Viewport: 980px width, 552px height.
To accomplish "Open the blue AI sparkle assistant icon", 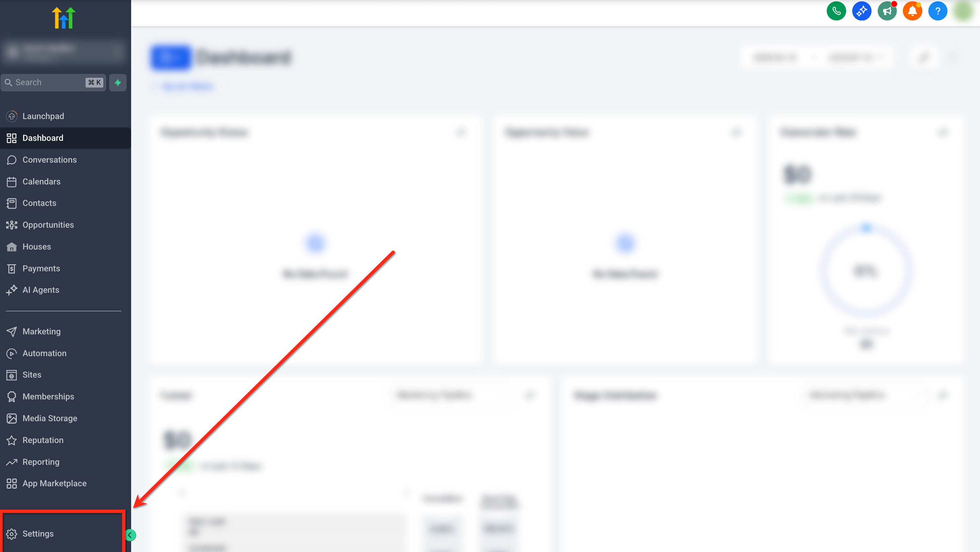I will coord(862,11).
